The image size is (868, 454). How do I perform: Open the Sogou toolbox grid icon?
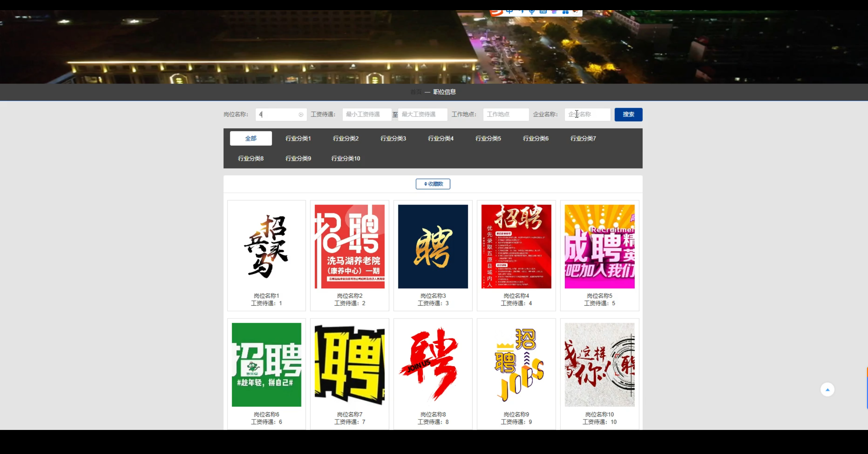point(565,12)
